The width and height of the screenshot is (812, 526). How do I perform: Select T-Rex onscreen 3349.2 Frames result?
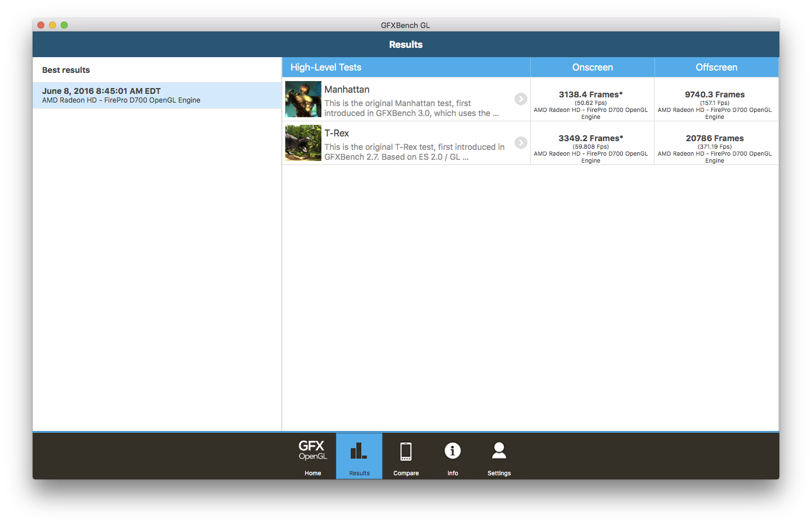591,143
